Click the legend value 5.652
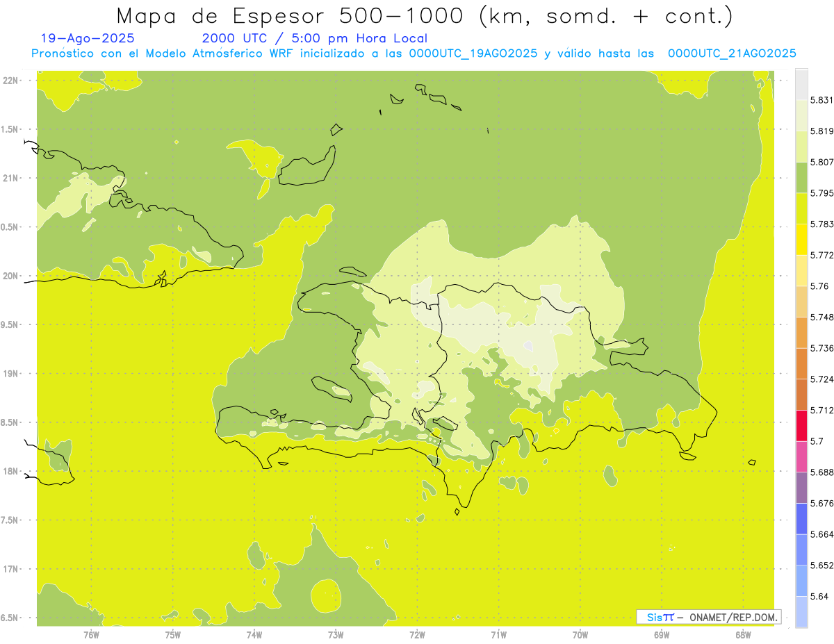 click(822, 565)
